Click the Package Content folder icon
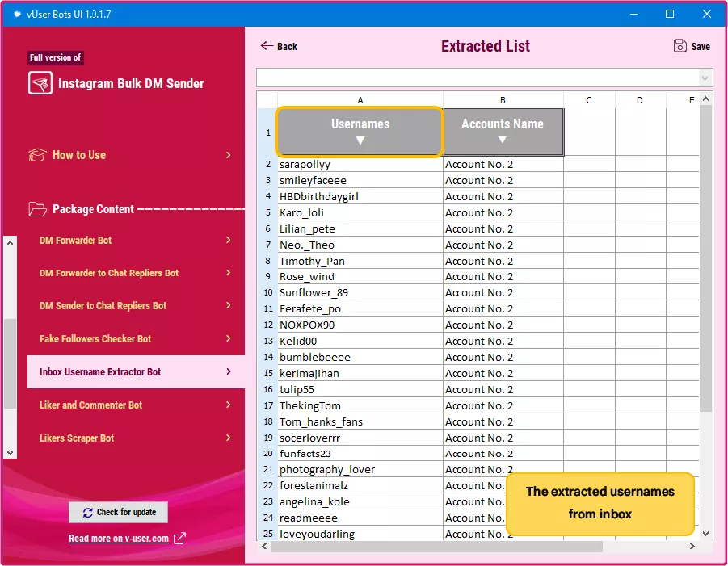Screen dimensions: 728x566 pos(38,209)
